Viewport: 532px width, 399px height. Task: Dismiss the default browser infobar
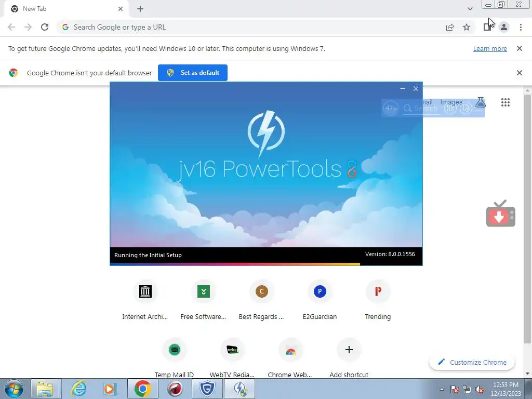(x=519, y=73)
